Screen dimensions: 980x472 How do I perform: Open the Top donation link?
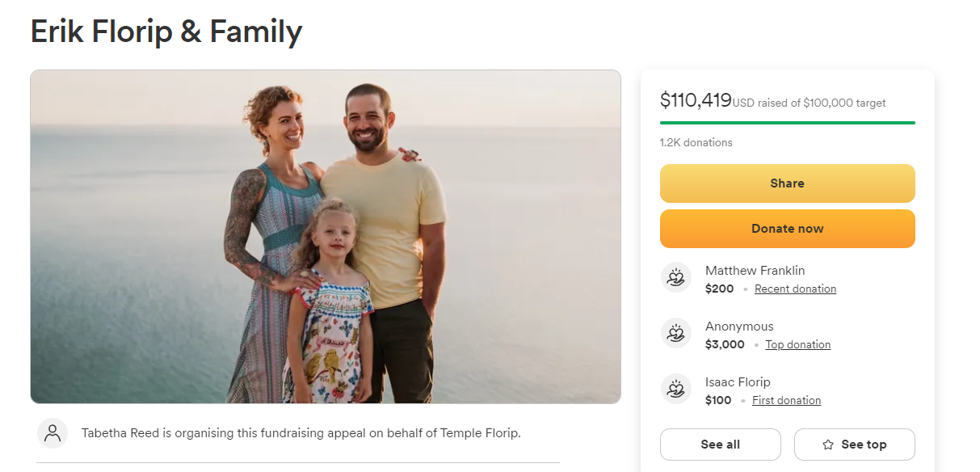point(797,344)
